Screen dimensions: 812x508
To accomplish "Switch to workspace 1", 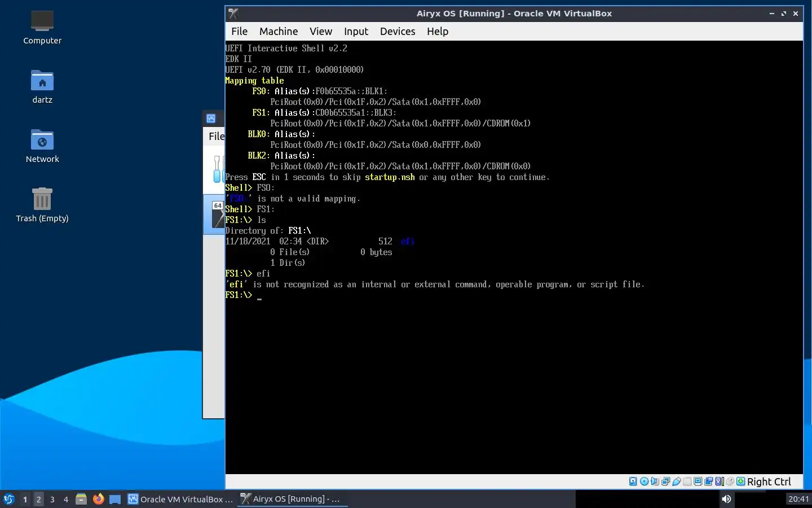I will coord(25,499).
